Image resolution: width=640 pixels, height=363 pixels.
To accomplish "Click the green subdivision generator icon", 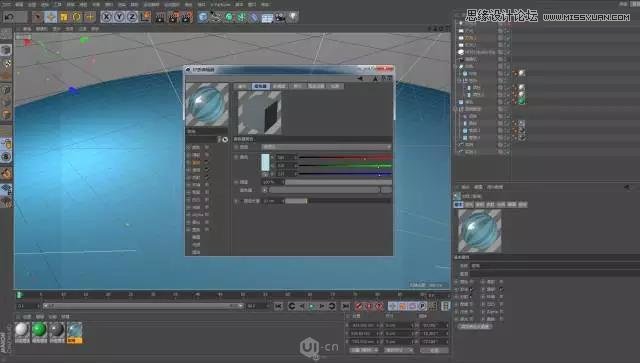I will click(x=229, y=17).
